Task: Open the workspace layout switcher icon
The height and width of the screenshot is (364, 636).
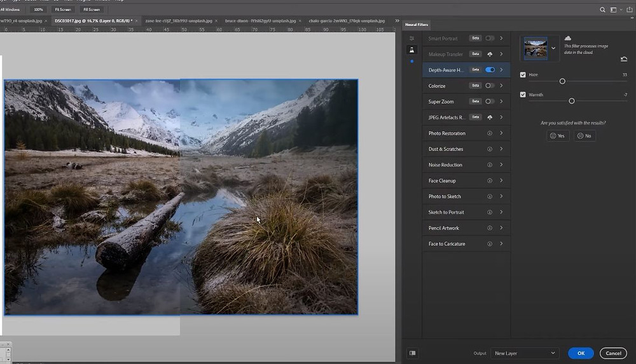Action: 613,10
